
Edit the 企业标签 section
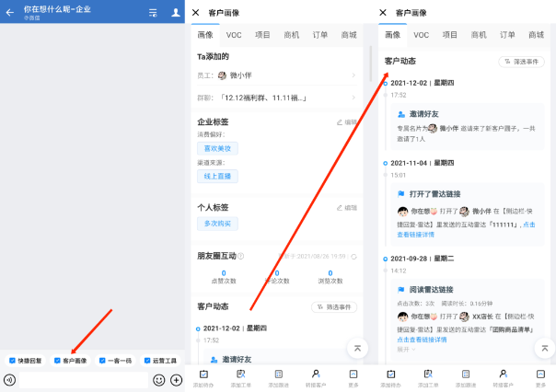pyautogui.click(x=347, y=122)
